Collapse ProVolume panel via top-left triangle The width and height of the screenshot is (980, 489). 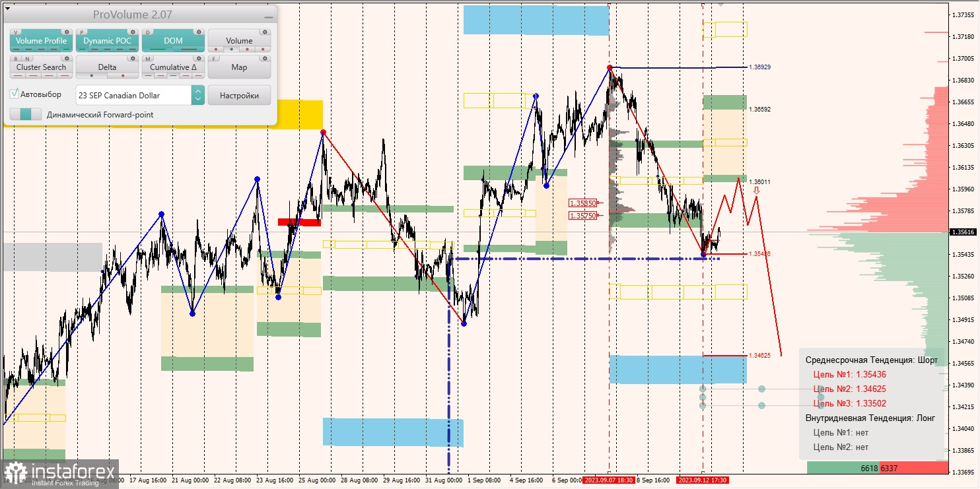7,9
